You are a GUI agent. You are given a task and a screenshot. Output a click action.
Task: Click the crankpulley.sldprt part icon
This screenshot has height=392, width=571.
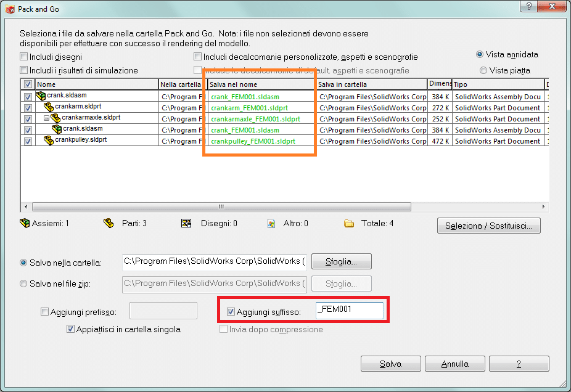49,141
